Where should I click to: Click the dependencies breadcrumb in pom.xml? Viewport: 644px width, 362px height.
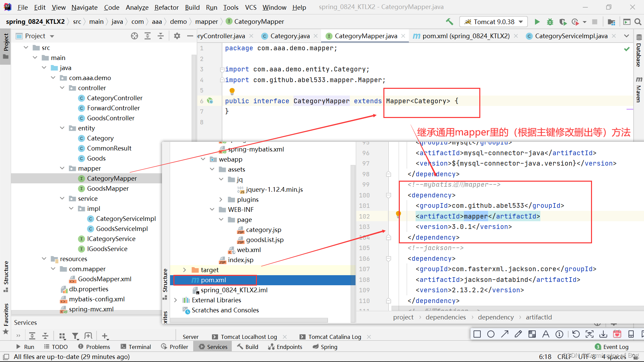(445, 317)
